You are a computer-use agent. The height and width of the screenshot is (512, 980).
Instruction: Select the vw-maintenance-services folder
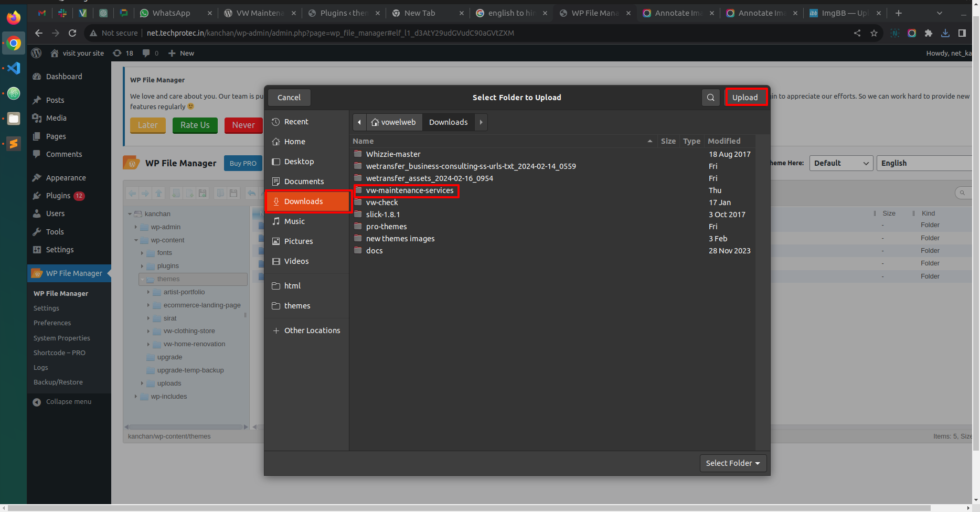[x=410, y=190]
